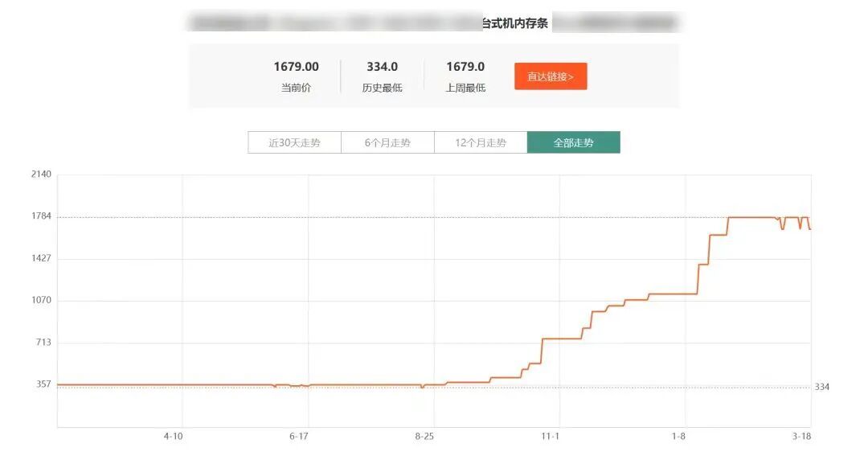
Task: Open the 12个月走势 trend tab
Action: 481,142
